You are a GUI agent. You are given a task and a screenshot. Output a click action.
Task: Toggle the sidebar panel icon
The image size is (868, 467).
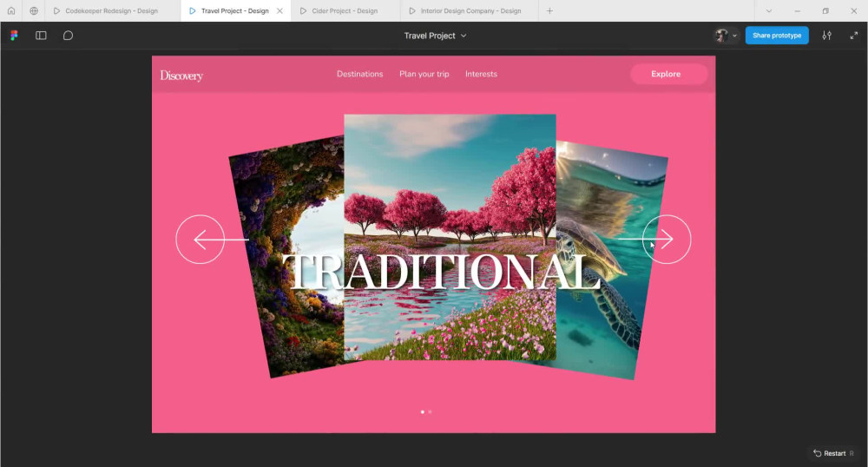(41, 36)
